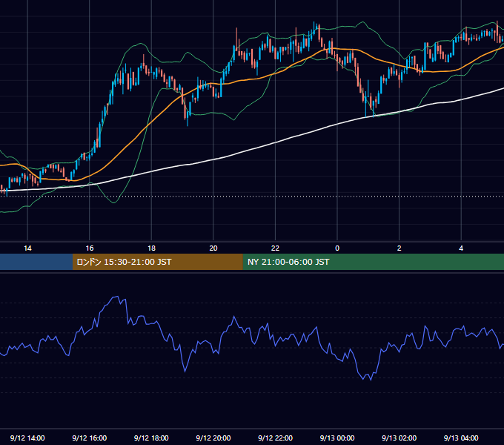Click the 9/13 00:00 date label

click(337, 438)
